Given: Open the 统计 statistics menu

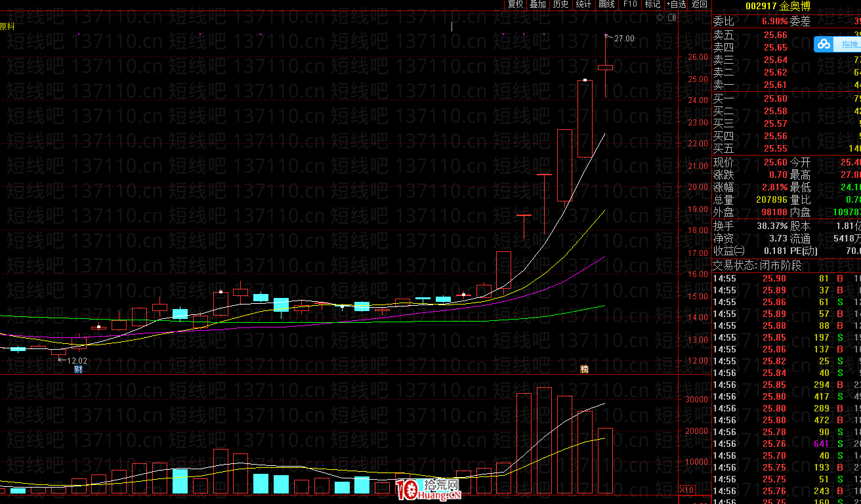Looking at the screenshot, I should coord(583,5).
